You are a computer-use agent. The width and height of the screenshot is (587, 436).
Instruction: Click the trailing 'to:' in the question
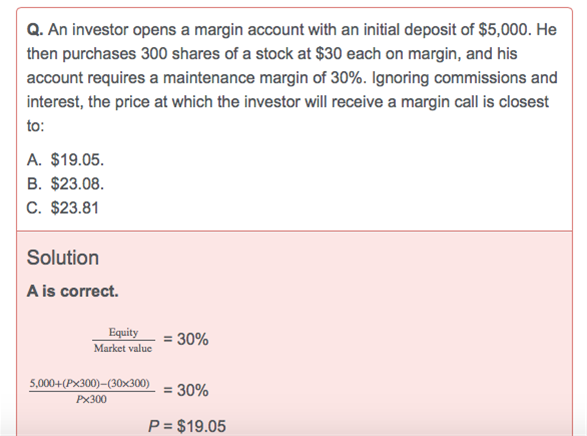point(36,126)
